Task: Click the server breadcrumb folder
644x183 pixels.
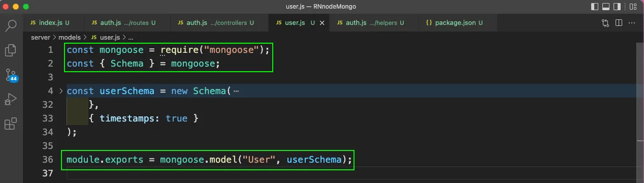Action: [x=41, y=38]
